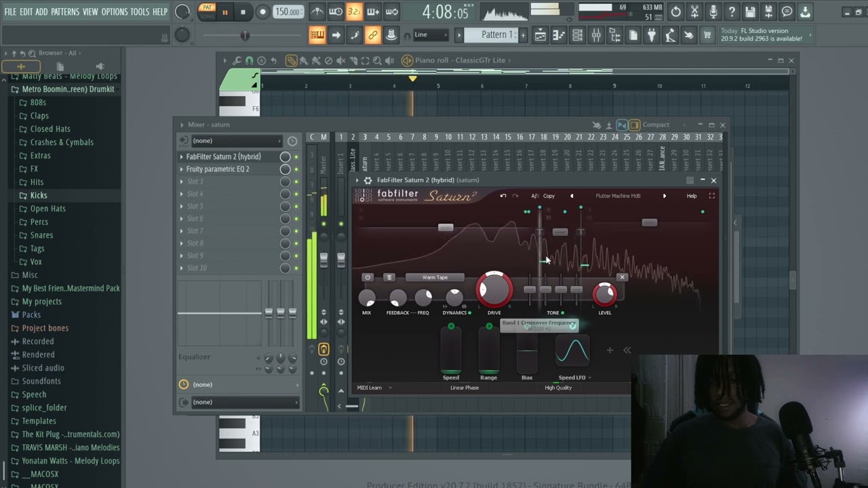This screenshot has height=488, width=868.
Task: Arm the transport record button
Action: pyautogui.click(x=262, y=12)
